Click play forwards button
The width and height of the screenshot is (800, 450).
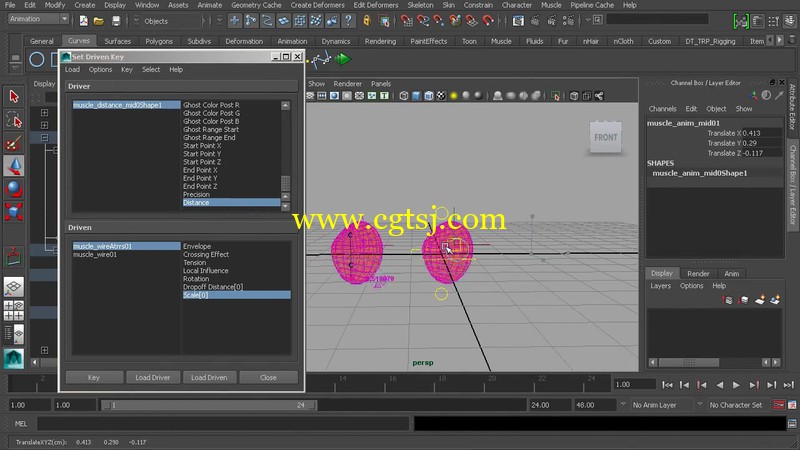(x=736, y=385)
